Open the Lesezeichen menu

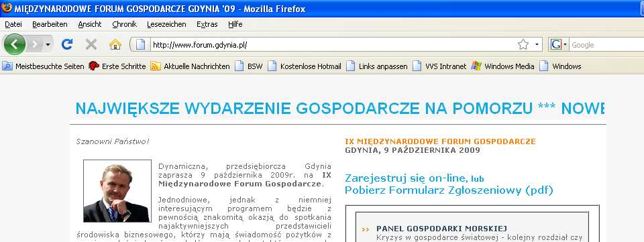click(x=166, y=24)
